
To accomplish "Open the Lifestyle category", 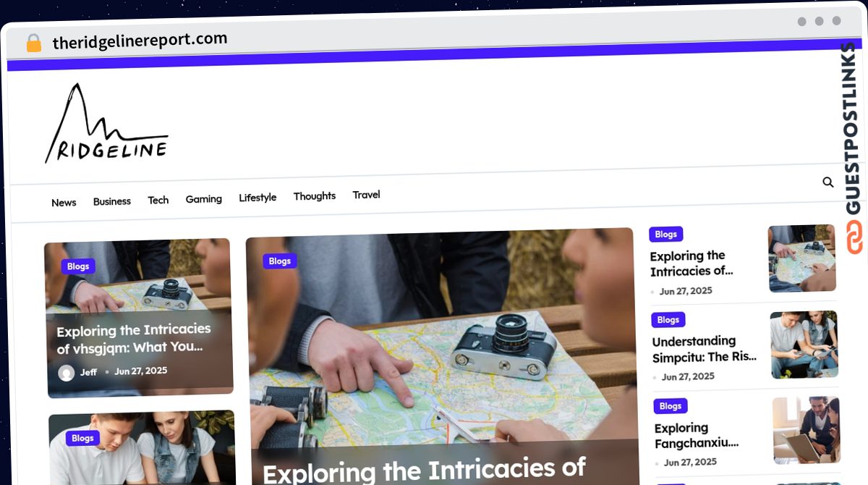I will (258, 198).
